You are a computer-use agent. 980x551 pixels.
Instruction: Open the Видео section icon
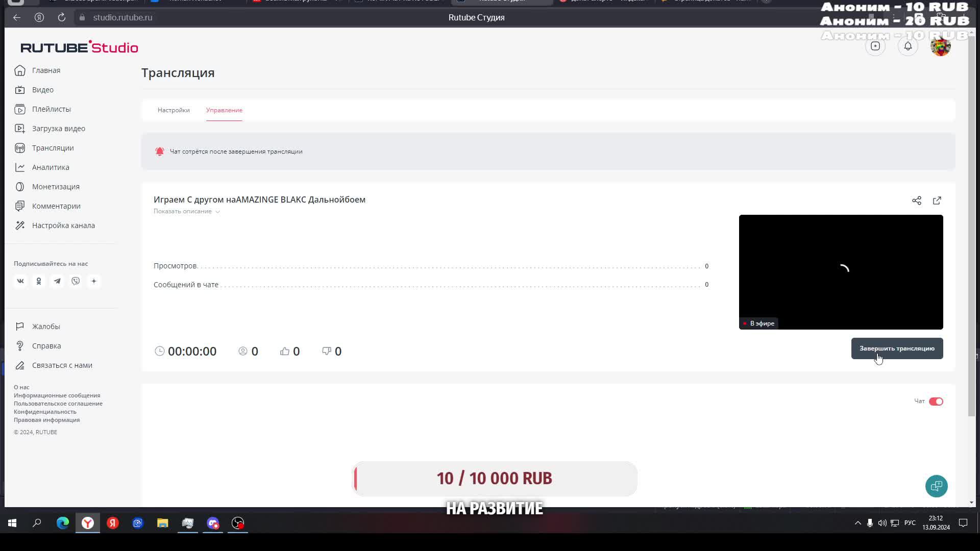[20, 90]
